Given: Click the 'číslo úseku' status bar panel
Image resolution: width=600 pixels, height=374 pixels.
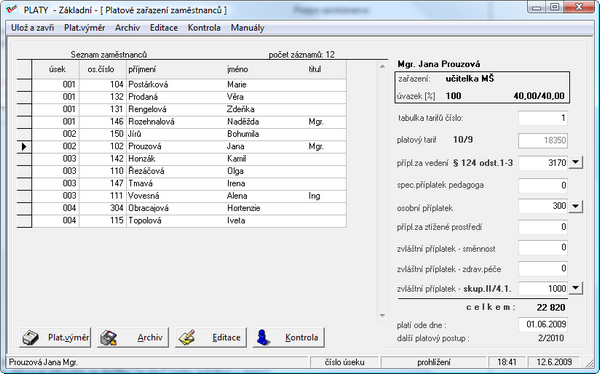Looking at the screenshot, I should tap(344, 362).
